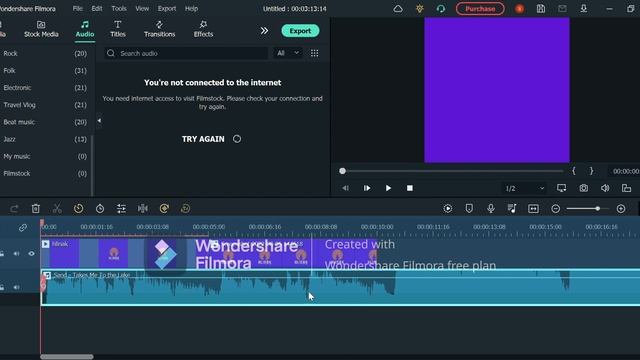This screenshot has height=360, width=640.
Task: Open the Effects tab
Action: click(203, 29)
